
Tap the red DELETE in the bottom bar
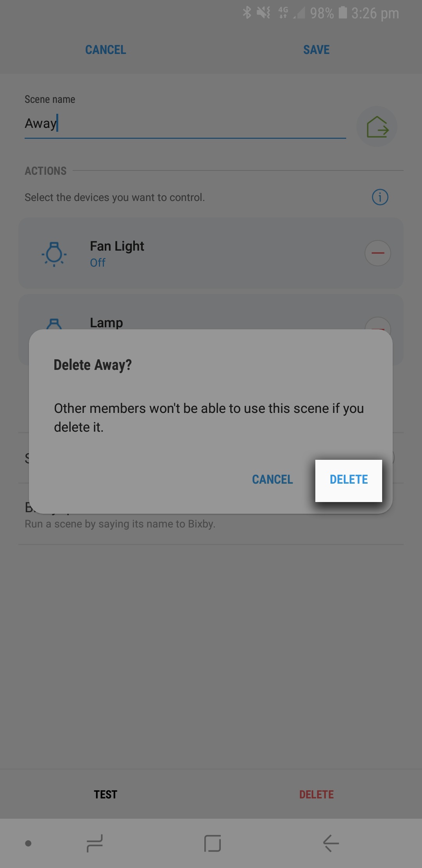[x=316, y=794]
